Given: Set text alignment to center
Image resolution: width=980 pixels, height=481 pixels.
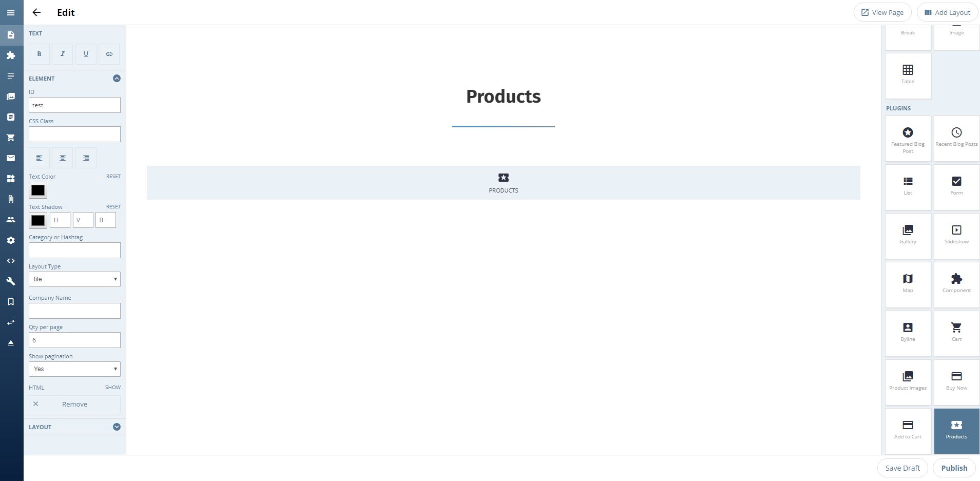Looking at the screenshot, I should click(x=63, y=158).
